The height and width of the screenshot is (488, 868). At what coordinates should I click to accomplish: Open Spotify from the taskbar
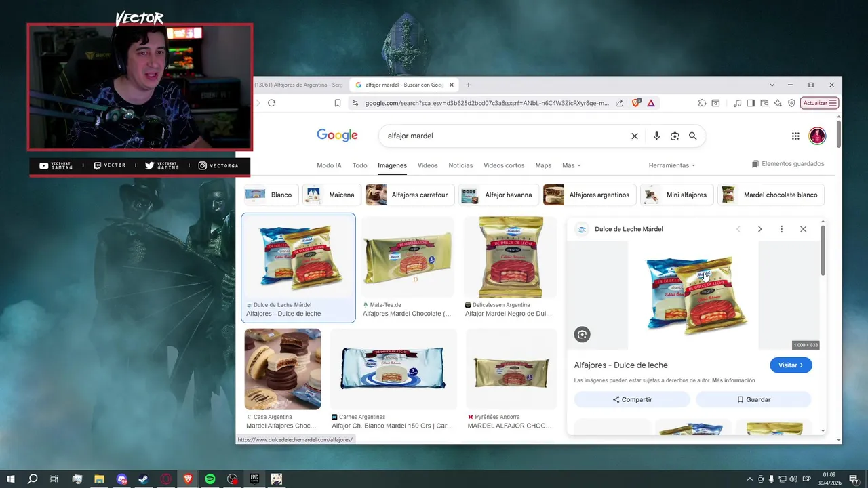(x=210, y=479)
